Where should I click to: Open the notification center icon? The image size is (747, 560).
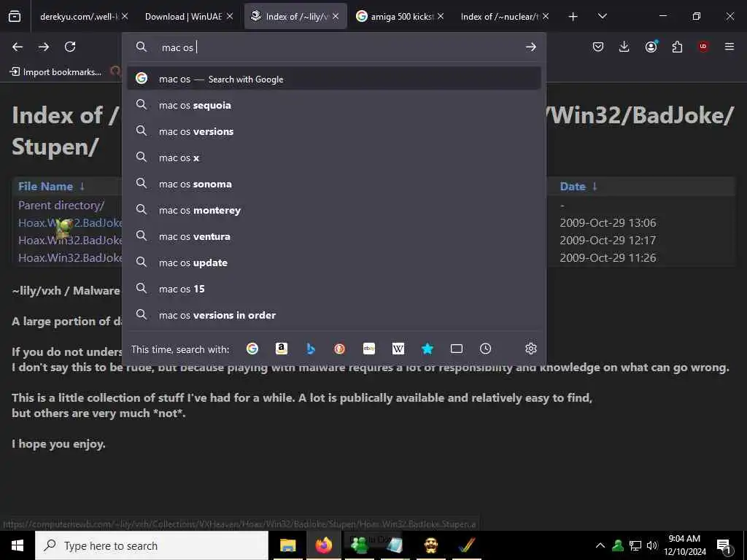coord(724,546)
